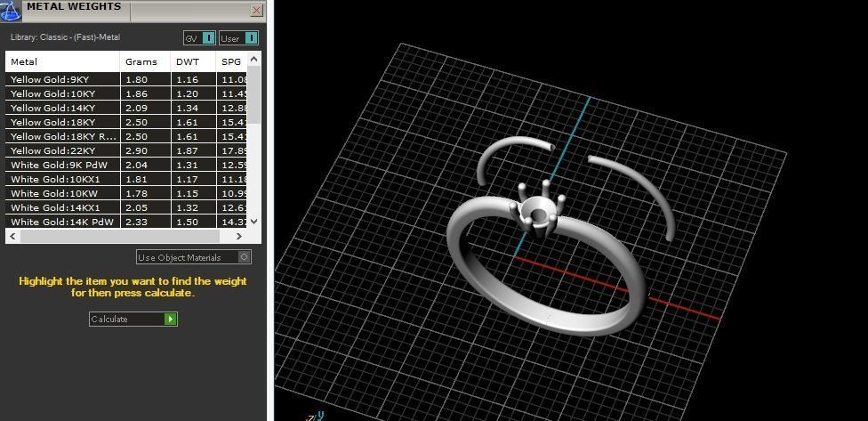868x421 pixels.
Task: Click the Calculate button
Action: pyautogui.click(x=133, y=319)
